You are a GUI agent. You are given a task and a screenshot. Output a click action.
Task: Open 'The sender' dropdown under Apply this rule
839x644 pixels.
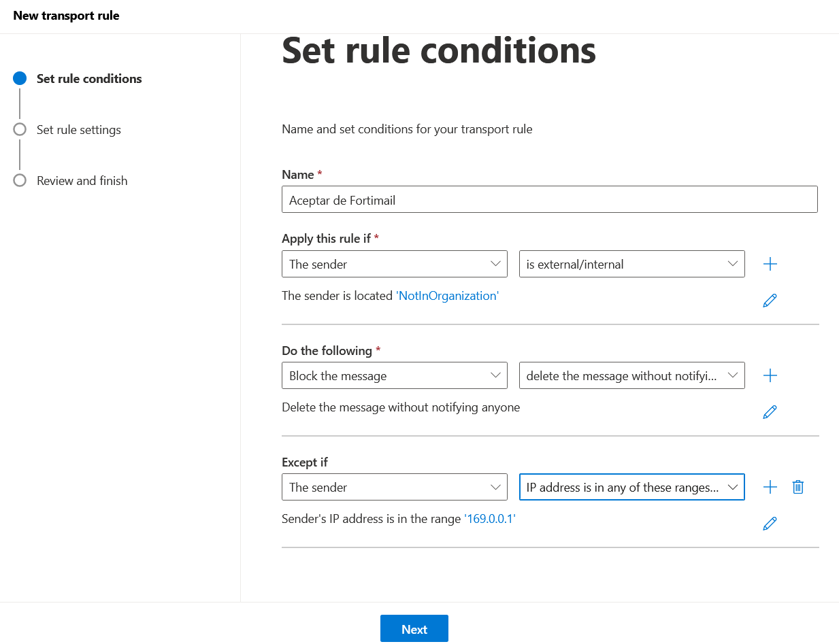[394, 264]
